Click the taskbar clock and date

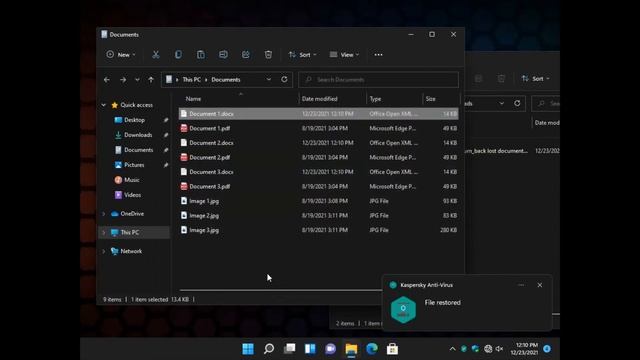point(524,349)
